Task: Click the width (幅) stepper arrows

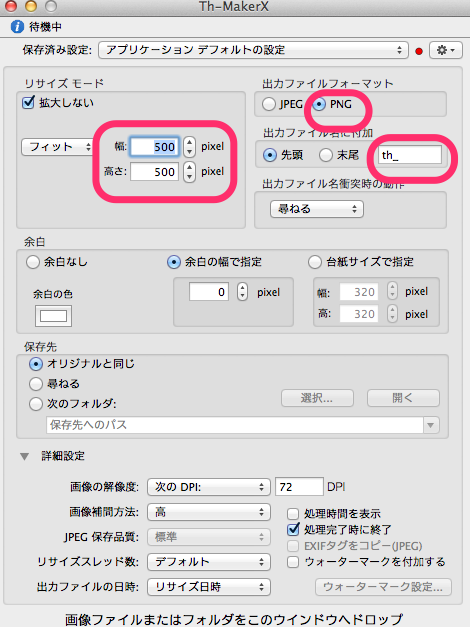Action: tap(190, 147)
